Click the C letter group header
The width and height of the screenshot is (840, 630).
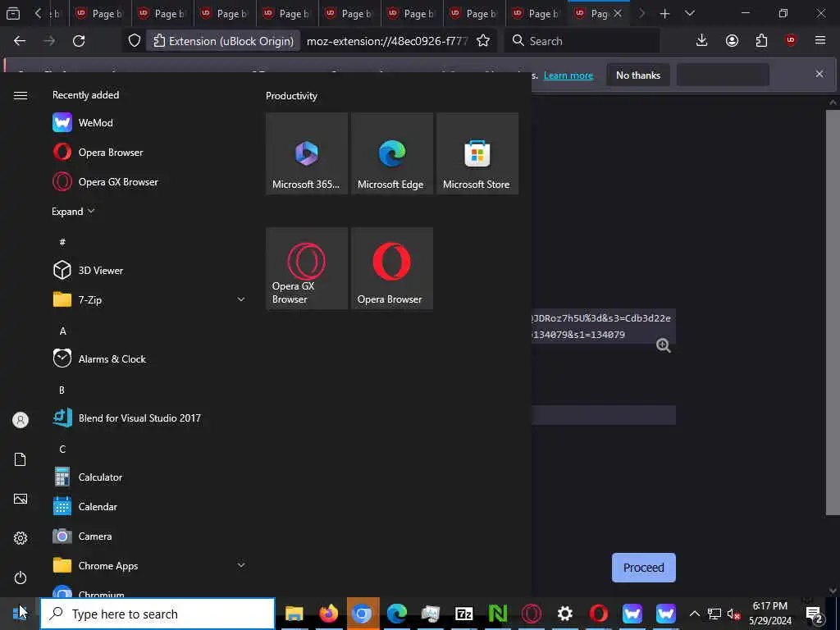[62, 449]
